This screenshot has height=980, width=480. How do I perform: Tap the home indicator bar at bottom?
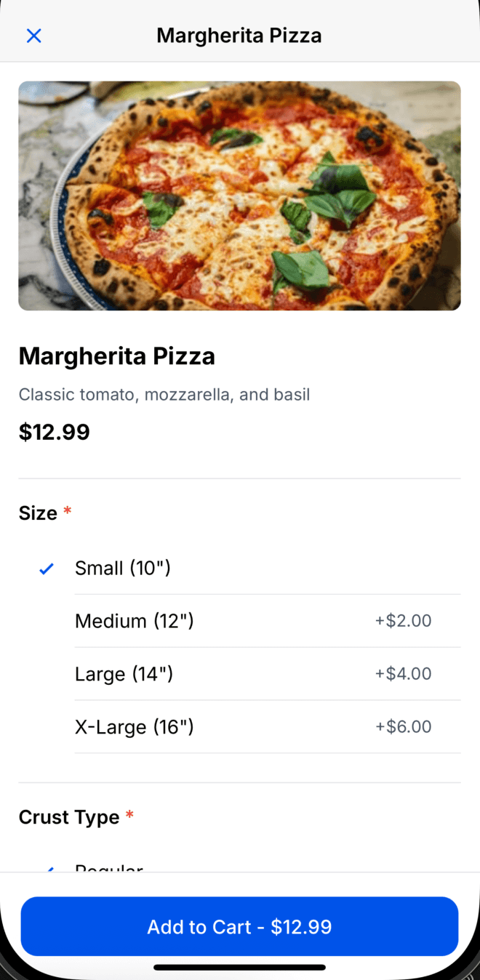pos(239,968)
